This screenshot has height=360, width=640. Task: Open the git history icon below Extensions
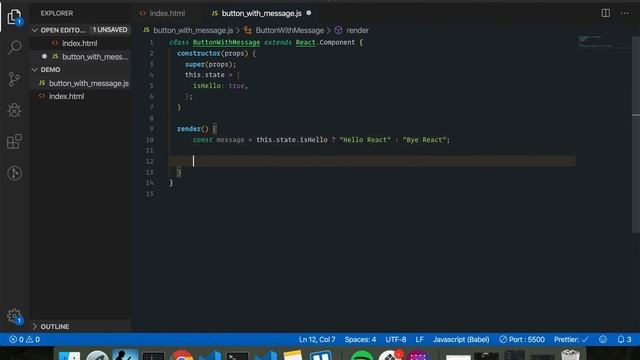[14, 173]
